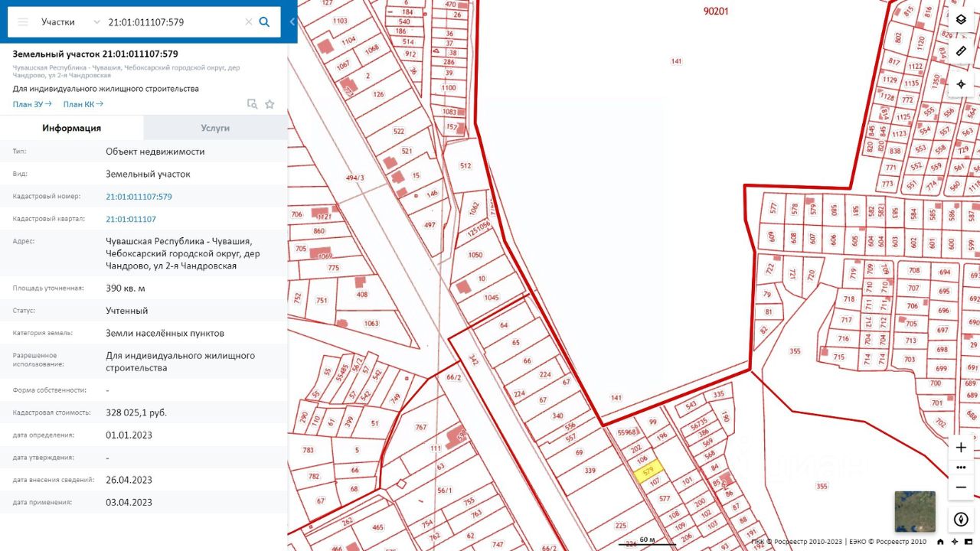Click parcel 225 on the map

620,526
